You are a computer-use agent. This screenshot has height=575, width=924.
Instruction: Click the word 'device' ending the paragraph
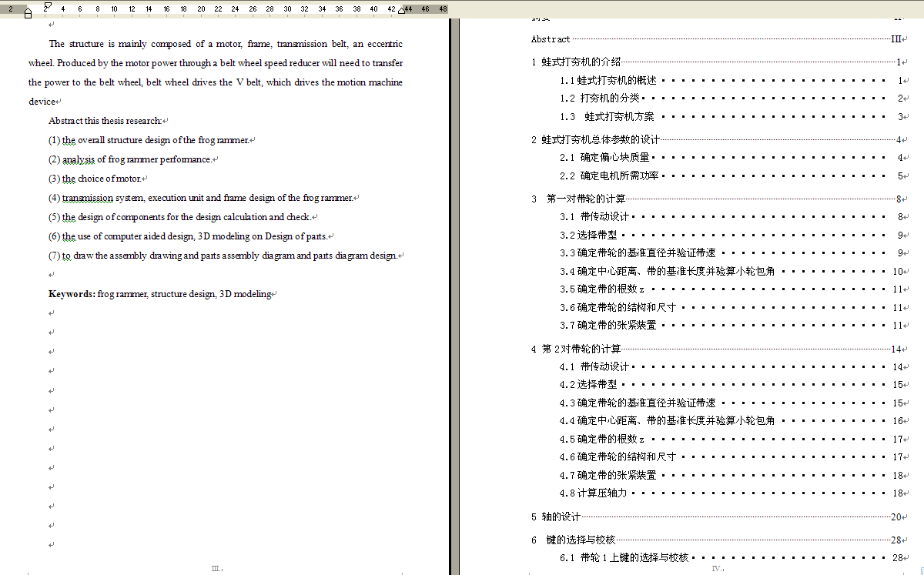click(42, 102)
